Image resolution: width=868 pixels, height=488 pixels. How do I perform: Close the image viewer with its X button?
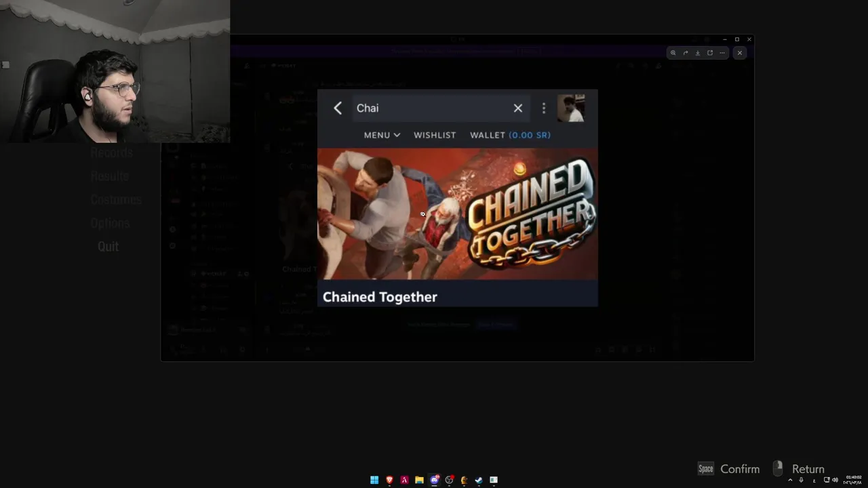click(740, 53)
